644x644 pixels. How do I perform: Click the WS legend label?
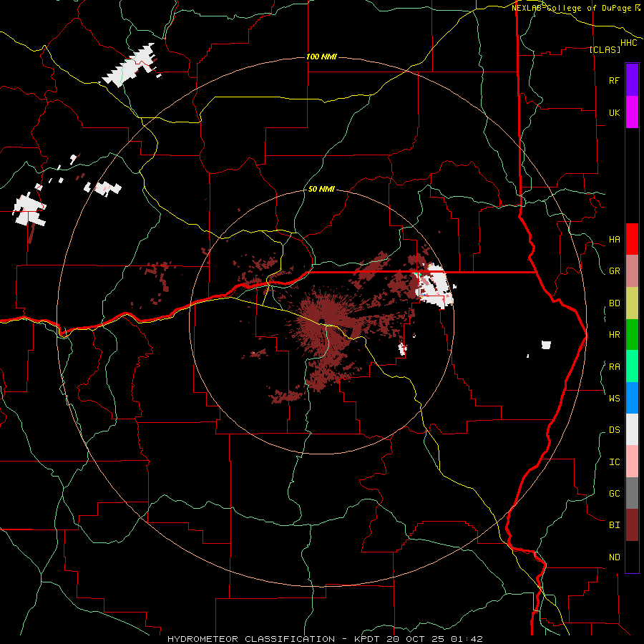[614, 399]
